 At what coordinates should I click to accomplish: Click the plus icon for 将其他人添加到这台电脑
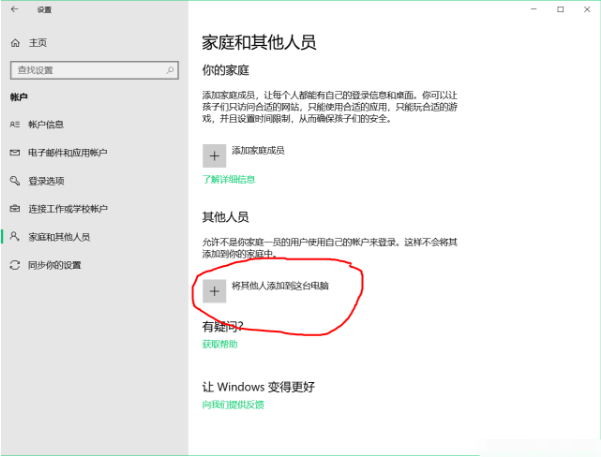point(214,290)
